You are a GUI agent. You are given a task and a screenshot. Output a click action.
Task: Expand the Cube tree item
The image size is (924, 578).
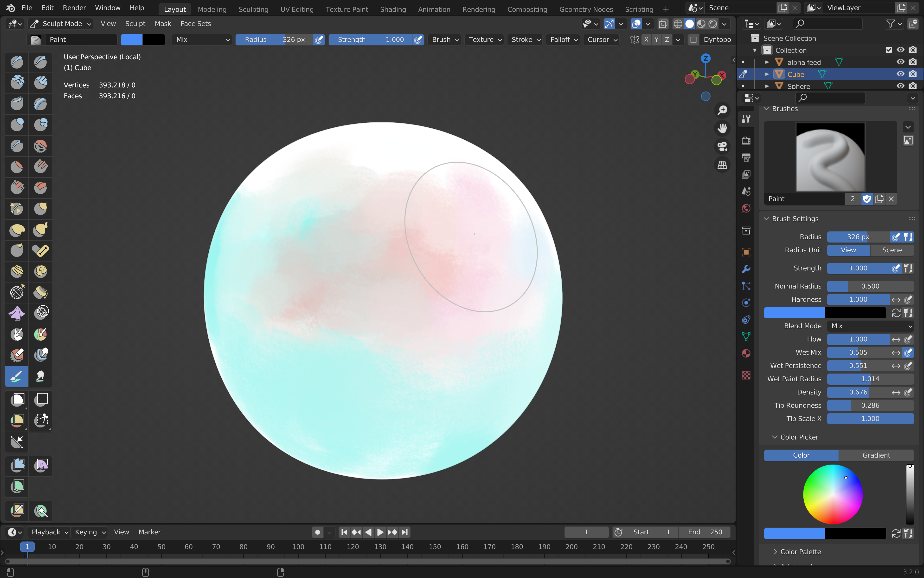767,74
